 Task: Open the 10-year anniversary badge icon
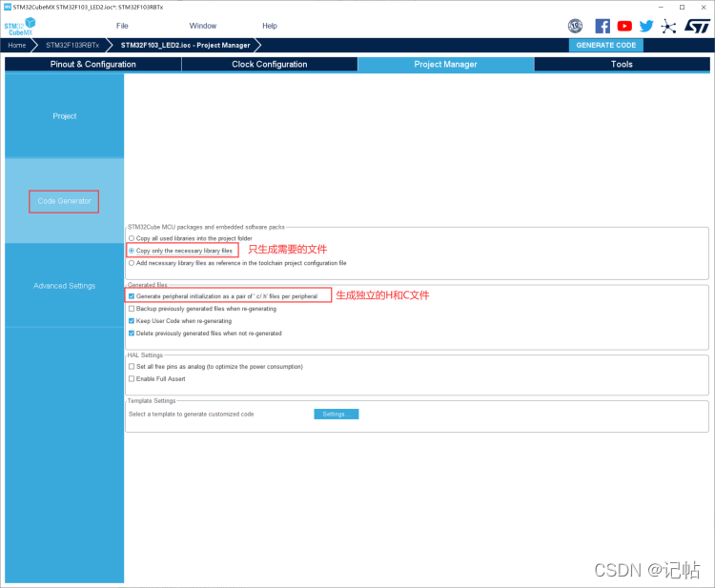point(575,26)
